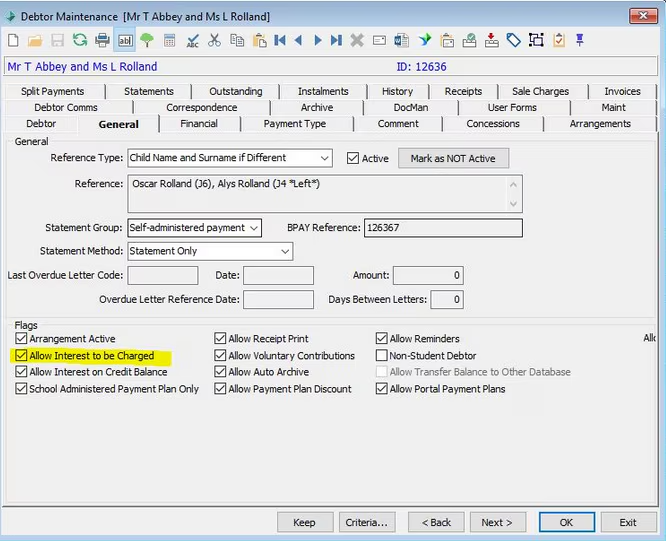Enable Non-Student Debtor checkbox
This screenshot has width=666, height=541.
(381, 355)
